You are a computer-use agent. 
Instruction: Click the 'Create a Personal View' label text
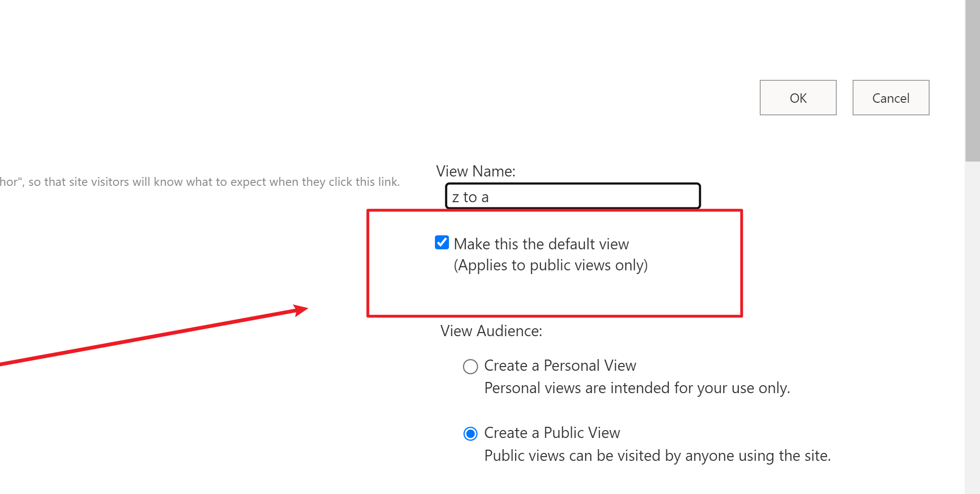560,366
